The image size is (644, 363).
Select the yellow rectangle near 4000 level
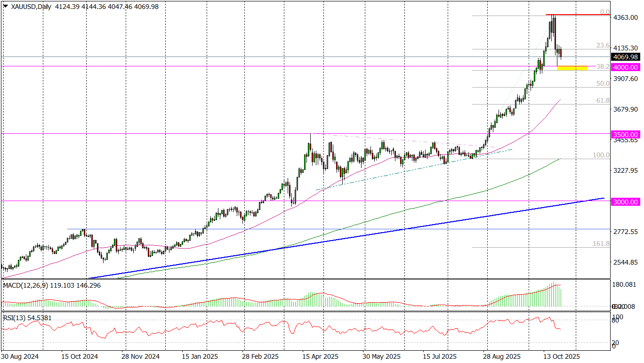click(572, 69)
